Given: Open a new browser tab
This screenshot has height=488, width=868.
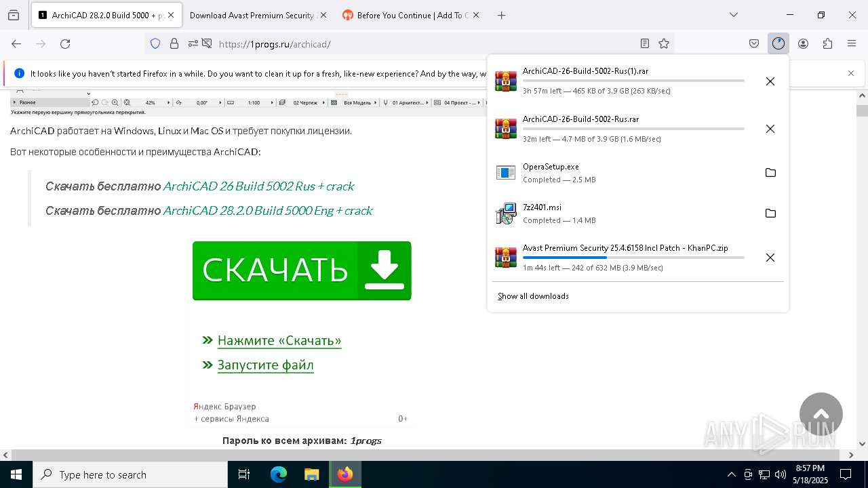Looking at the screenshot, I should [502, 15].
